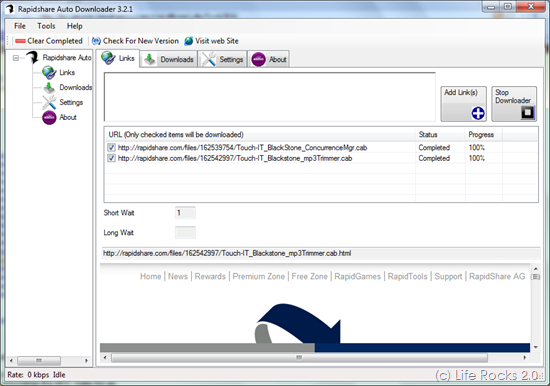Open Settings via wrench icon in tree
The width and height of the screenshot is (550, 386).
tap(49, 102)
